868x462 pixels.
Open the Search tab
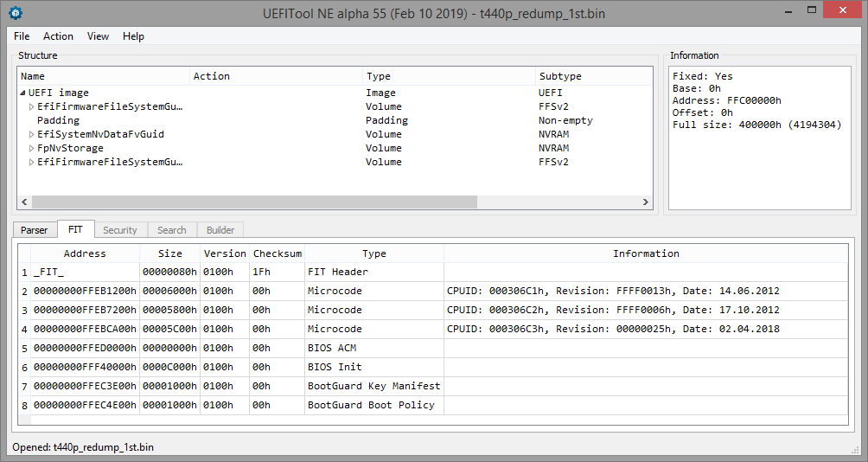click(172, 230)
